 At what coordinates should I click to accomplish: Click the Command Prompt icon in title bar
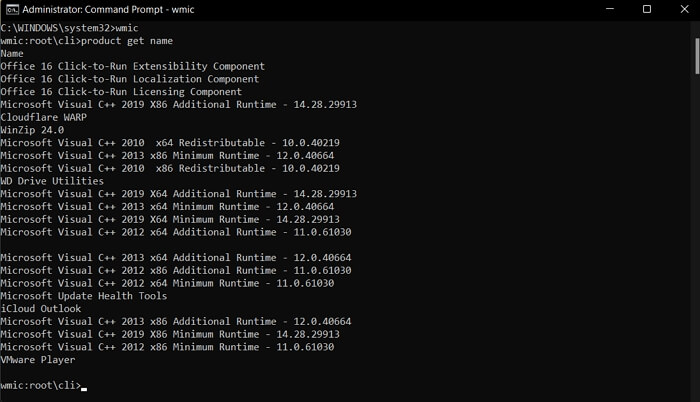point(11,9)
